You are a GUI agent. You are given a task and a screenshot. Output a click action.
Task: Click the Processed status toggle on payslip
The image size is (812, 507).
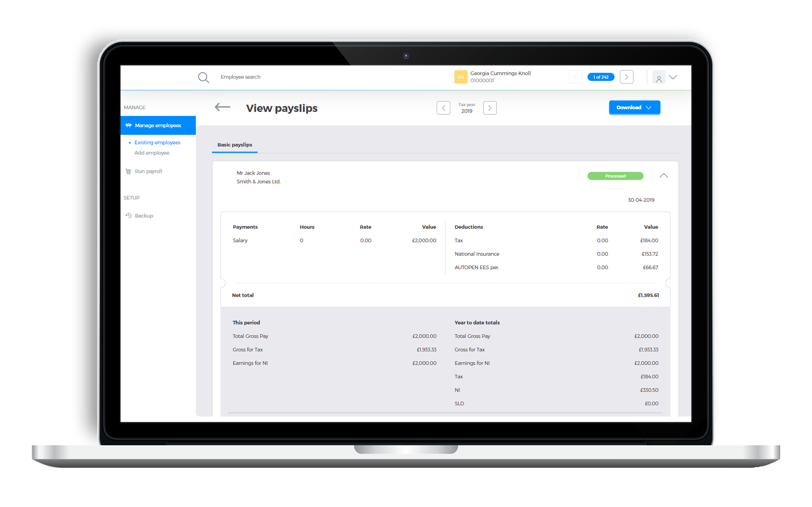(616, 175)
